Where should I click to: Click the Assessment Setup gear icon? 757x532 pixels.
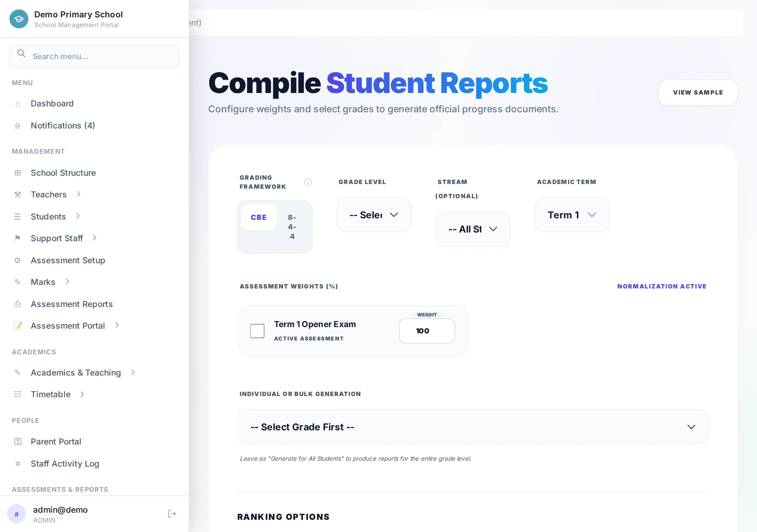point(18,260)
